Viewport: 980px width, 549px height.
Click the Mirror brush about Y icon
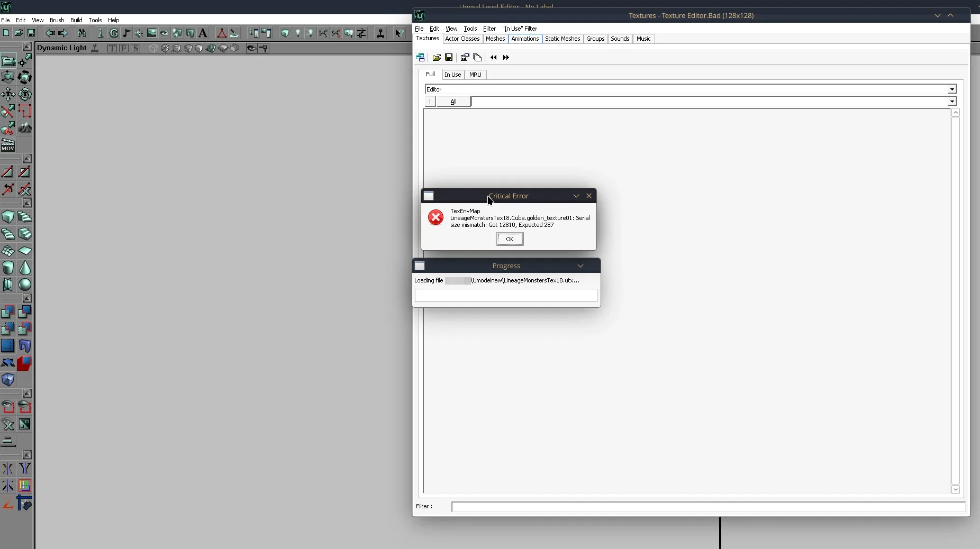click(25, 469)
